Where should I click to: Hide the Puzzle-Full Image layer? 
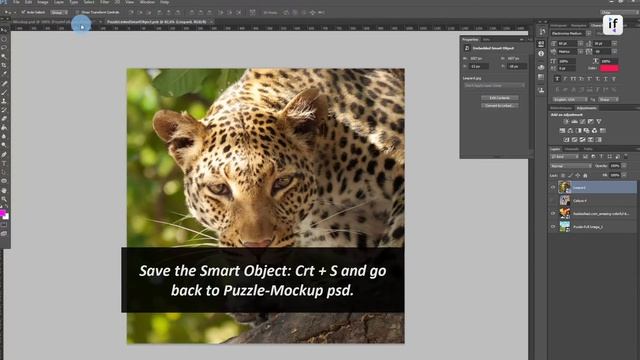click(553, 227)
